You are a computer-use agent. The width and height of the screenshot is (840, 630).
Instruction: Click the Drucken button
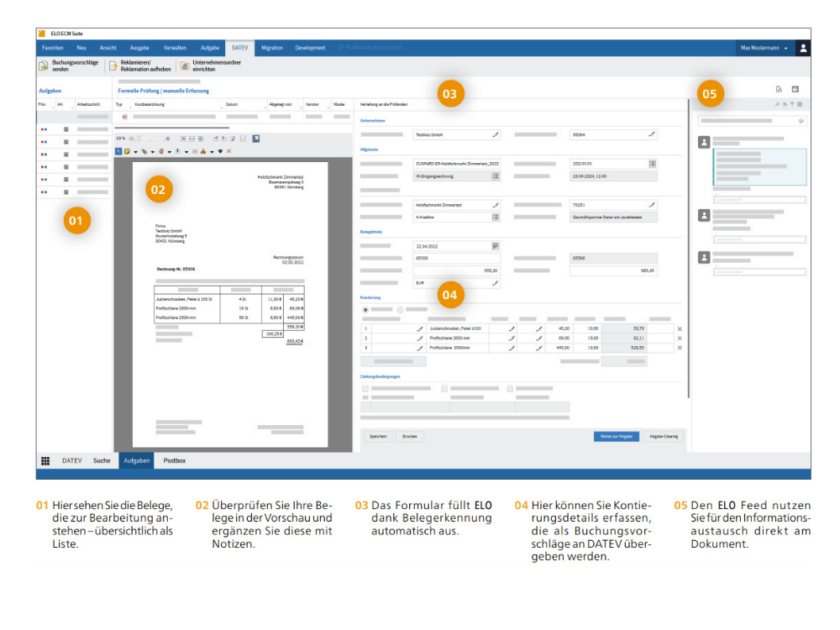pos(410,437)
